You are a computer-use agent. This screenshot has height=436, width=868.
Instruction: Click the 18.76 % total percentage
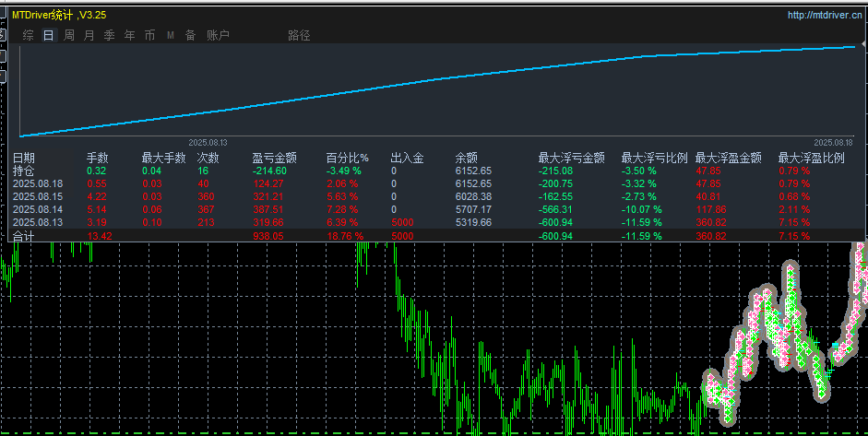click(344, 236)
